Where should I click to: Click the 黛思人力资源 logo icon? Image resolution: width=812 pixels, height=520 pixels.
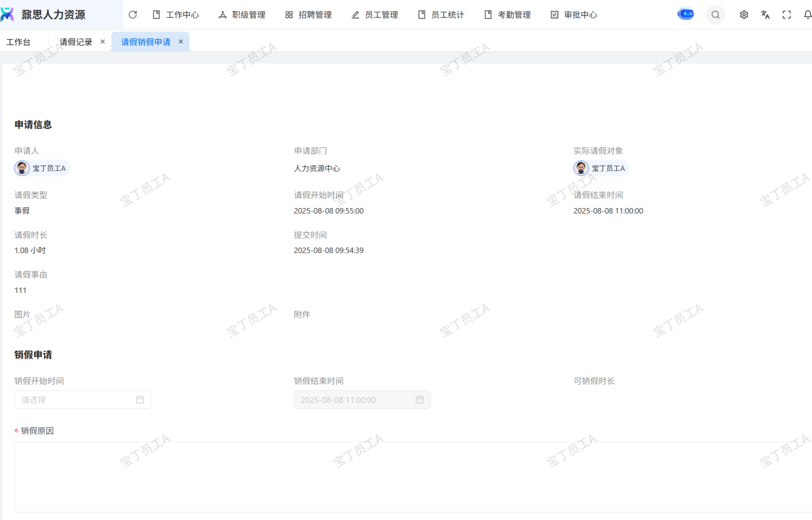click(8, 15)
